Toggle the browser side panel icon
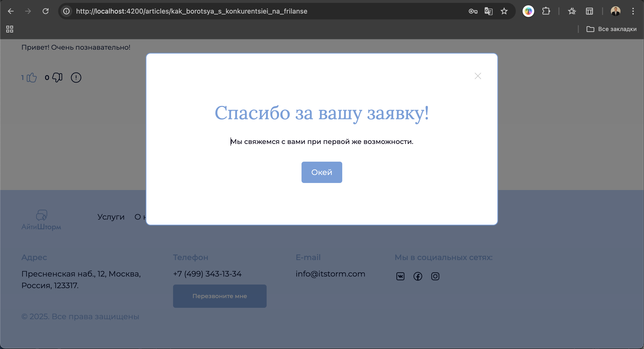The width and height of the screenshot is (644, 349). click(589, 11)
